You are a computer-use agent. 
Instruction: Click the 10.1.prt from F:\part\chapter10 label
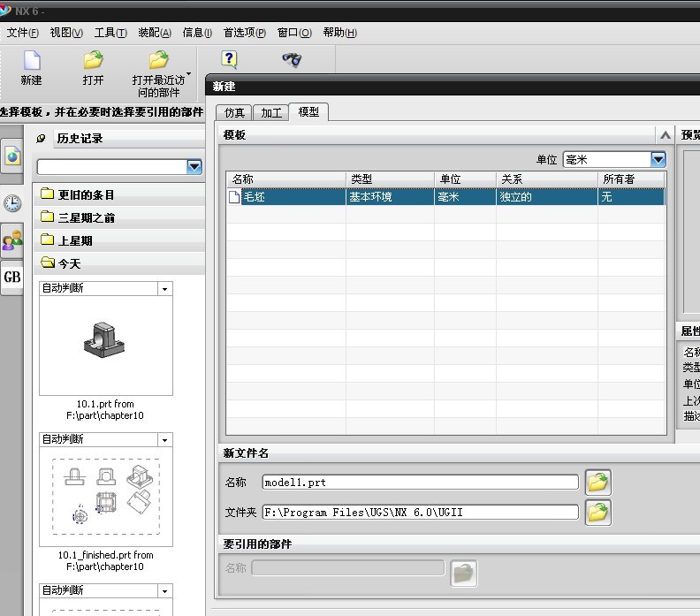(x=105, y=410)
